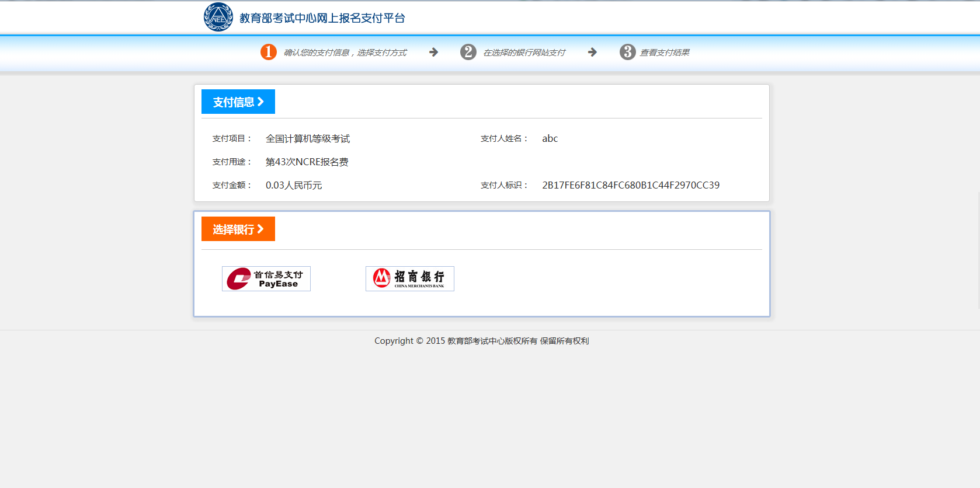Click the gray step 2 circle
This screenshot has width=980, height=488.
coord(468,52)
